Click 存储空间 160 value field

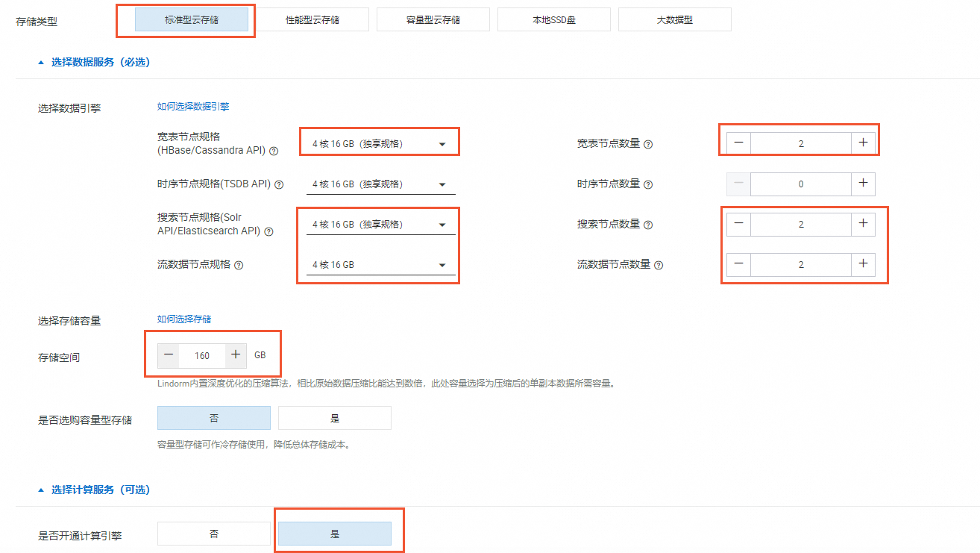tap(202, 355)
